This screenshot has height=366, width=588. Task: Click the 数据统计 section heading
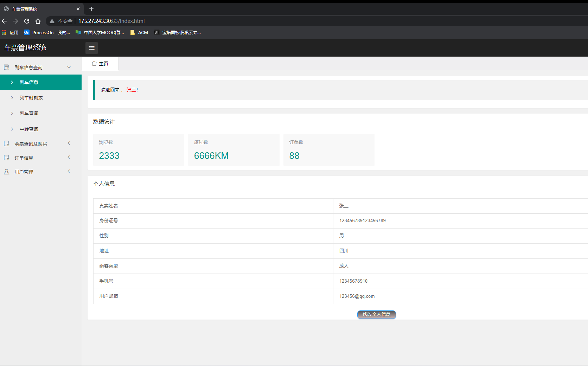point(104,122)
